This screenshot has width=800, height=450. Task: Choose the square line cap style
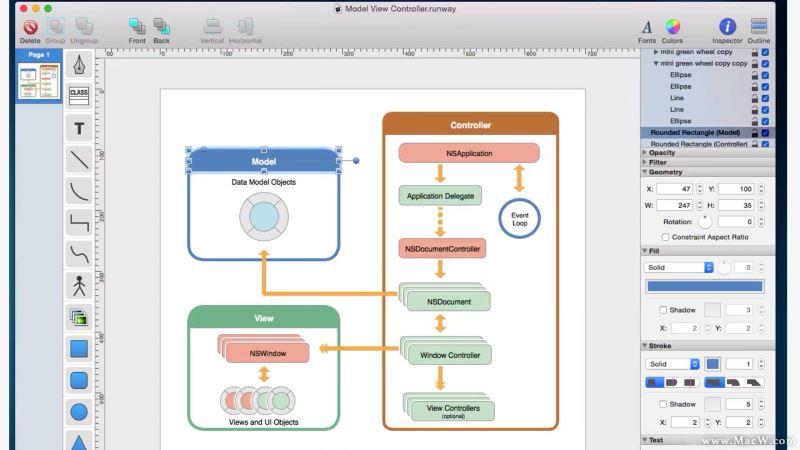click(689, 382)
